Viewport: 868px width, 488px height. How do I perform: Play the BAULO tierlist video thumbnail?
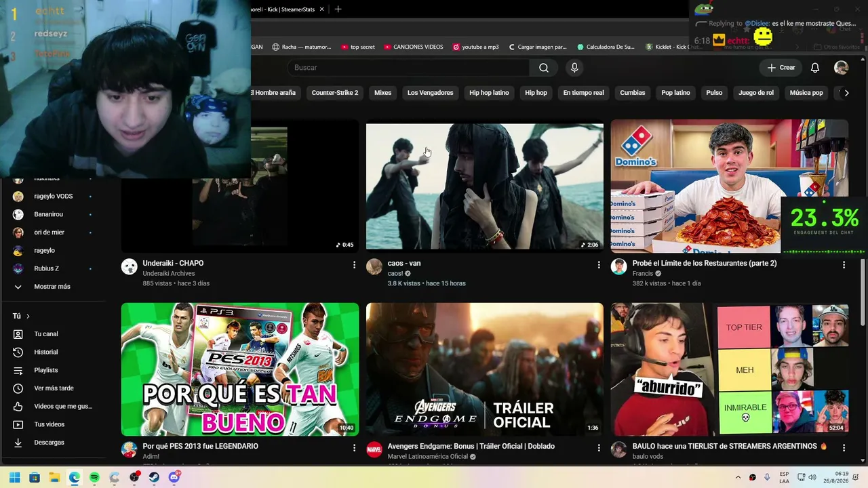tap(730, 369)
